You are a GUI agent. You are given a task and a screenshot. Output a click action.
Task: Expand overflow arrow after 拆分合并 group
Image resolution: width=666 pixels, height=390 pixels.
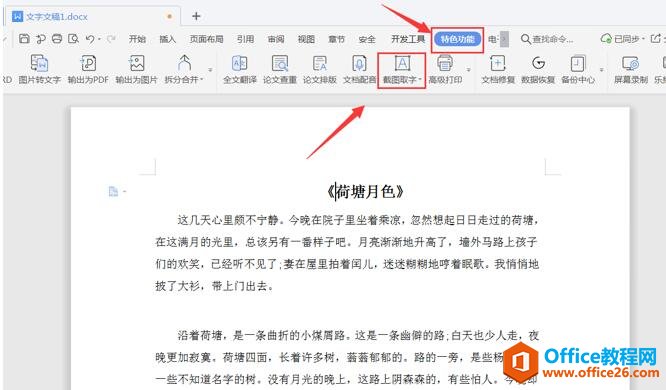pyautogui.click(x=211, y=69)
